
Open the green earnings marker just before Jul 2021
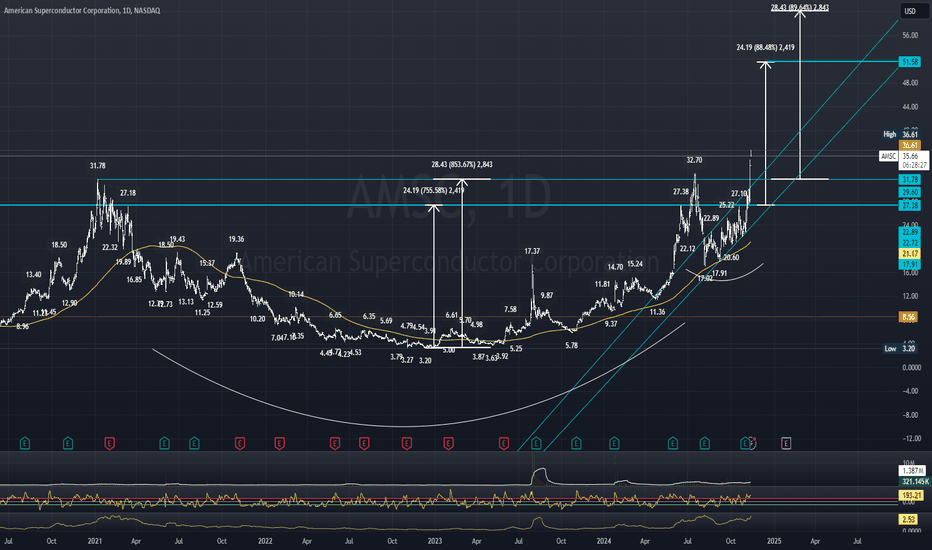pos(165,443)
